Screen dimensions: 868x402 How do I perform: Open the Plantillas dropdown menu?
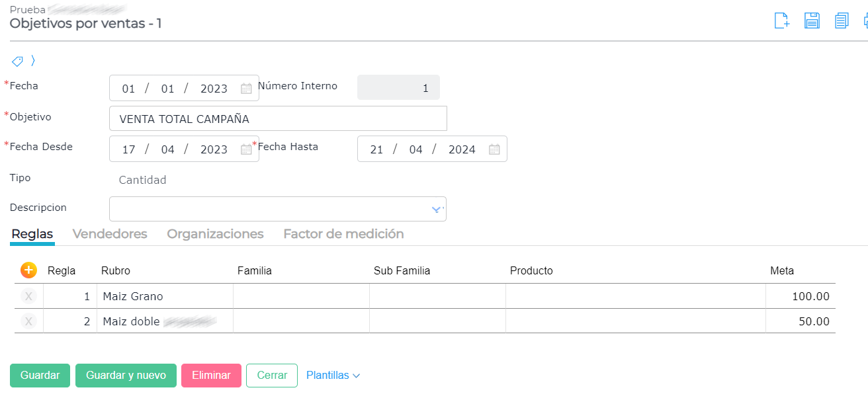[x=333, y=376]
